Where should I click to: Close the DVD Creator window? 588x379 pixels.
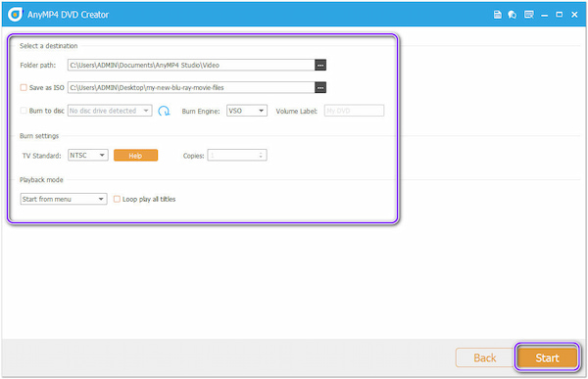[574, 15]
